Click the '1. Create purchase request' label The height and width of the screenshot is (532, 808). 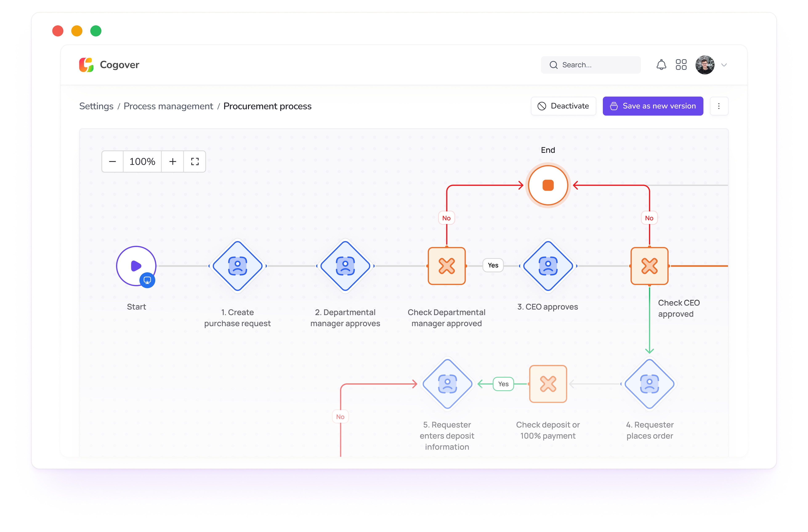pyautogui.click(x=237, y=318)
